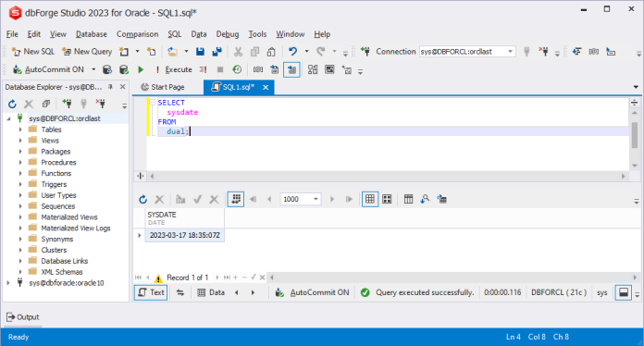Viewport: 644px width, 346px height.
Task: Click the execution history clock icon
Action: (x=237, y=69)
